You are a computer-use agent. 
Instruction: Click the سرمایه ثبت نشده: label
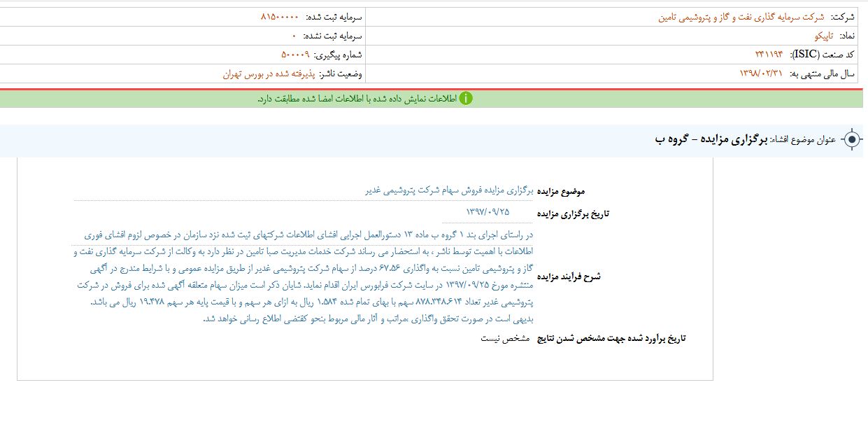pos(332,36)
